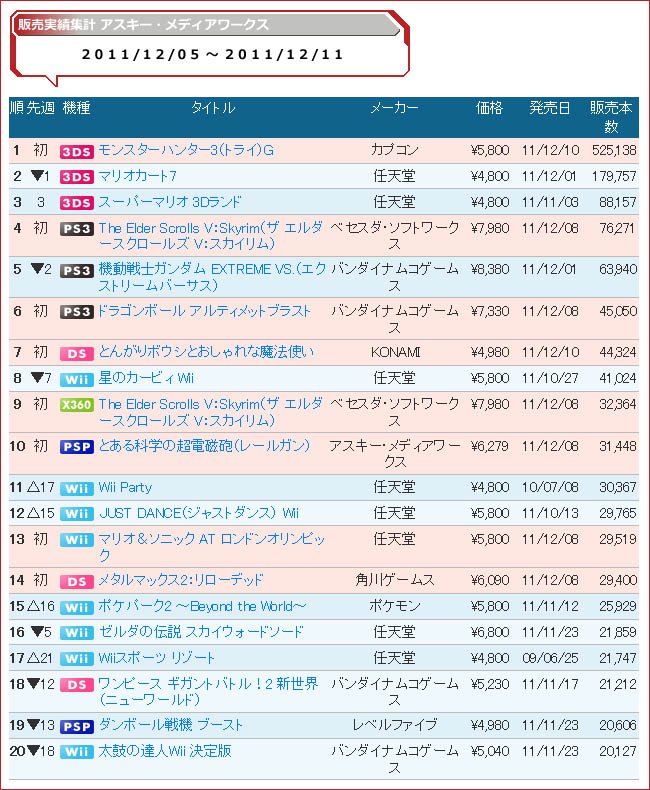The image size is (650, 790).
Task: Open the JUST DANCE(ジャストダンス) Wii link
Action: 199,513
